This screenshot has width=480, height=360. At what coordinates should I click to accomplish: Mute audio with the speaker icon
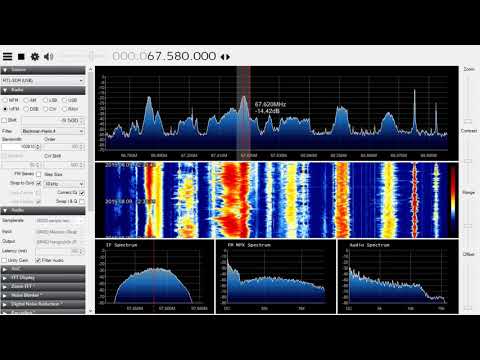48,57
